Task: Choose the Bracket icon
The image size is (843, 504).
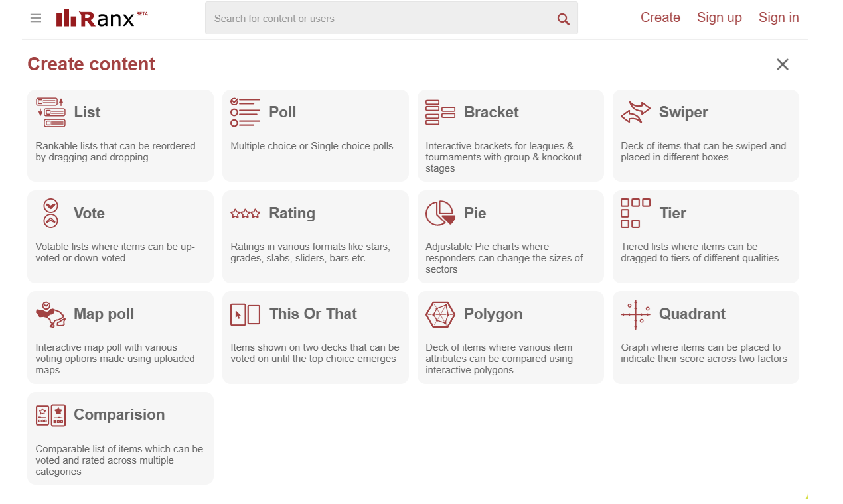Action: (x=440, y=112)
